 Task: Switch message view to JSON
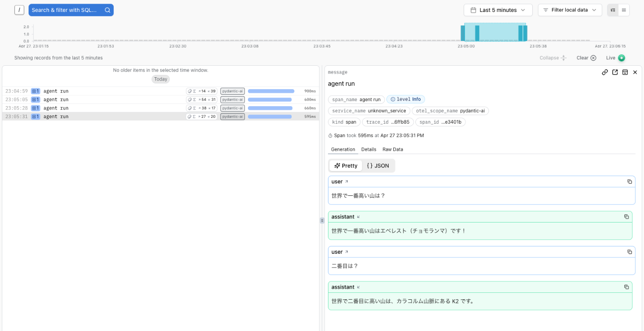(x=378, y=165)
